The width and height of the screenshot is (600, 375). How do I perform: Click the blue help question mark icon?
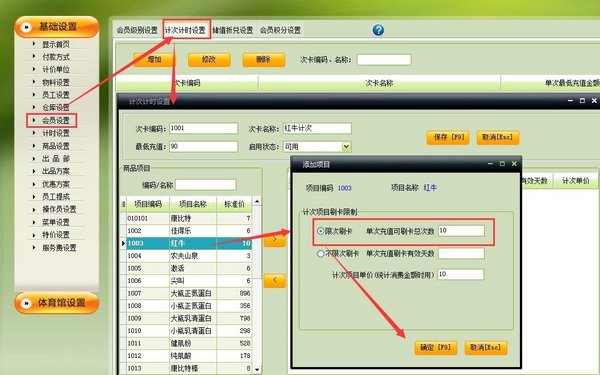(x=378, y=30)
